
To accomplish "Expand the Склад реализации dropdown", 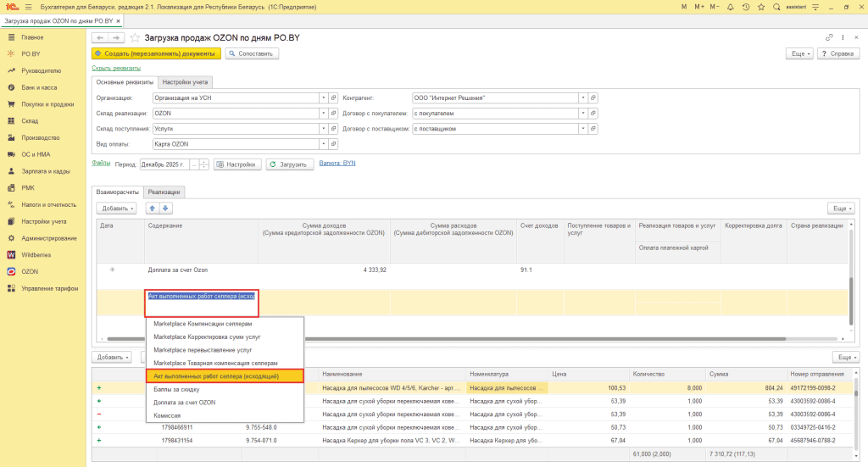I will click(x=323, y=114).
